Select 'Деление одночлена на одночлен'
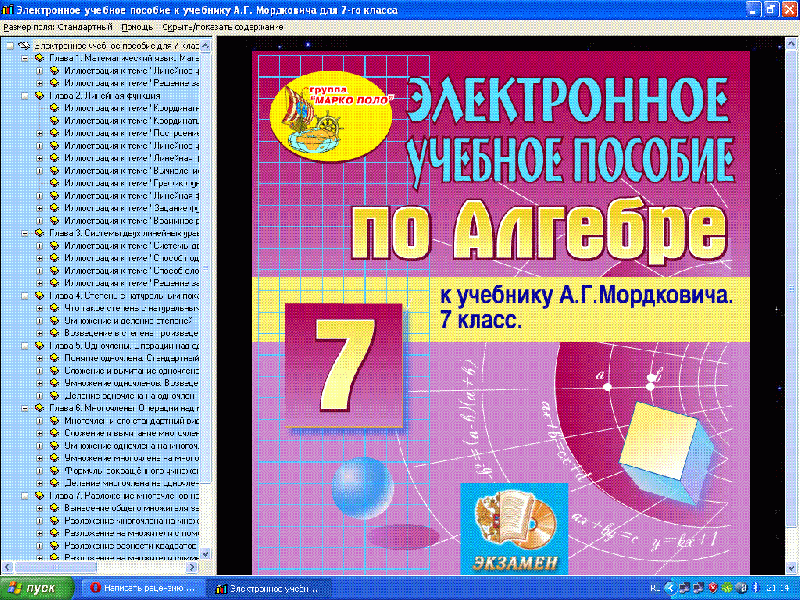This screenshot has width=800, height=600. click(130, 395)
